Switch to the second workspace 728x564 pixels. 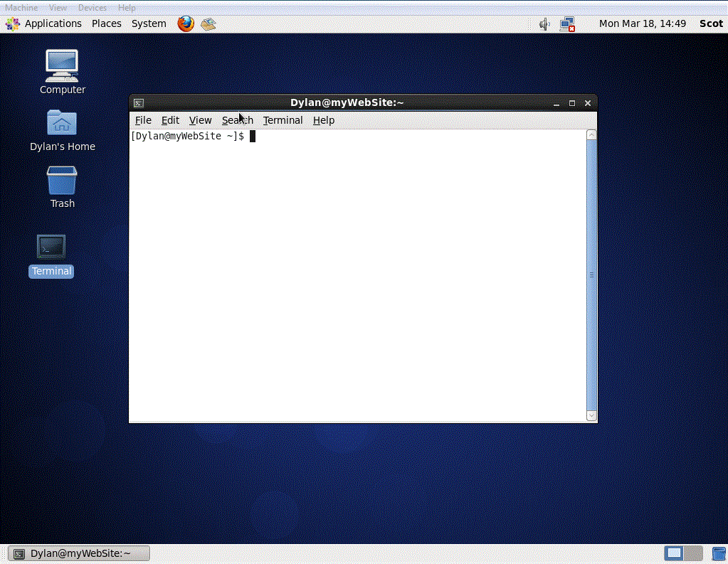(x=693, y=553)
